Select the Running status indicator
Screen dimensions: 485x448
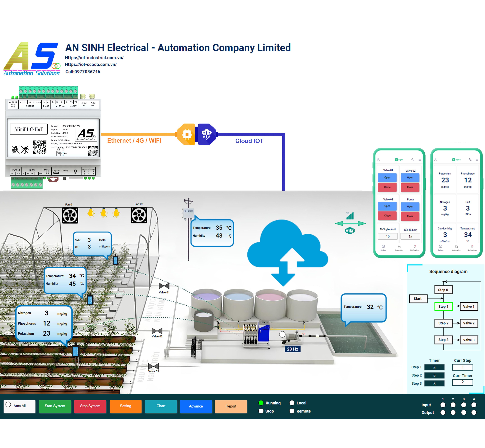(x=261, y=403)
